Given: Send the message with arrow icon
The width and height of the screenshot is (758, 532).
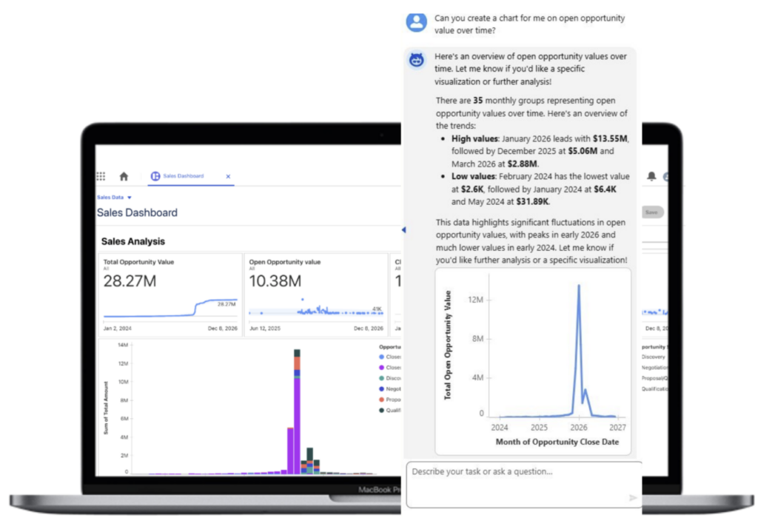Looking at the screenshot, I should 633,498.
